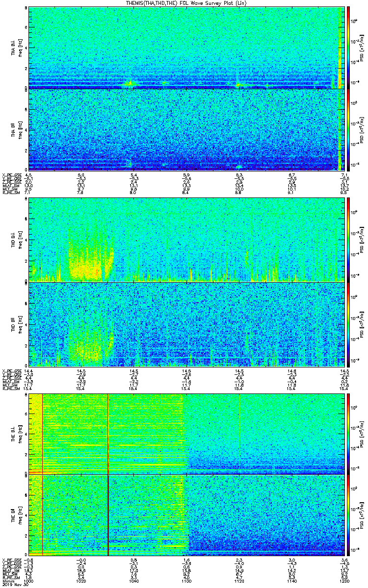Click the THD B-perpendicular spectrogram panel
The width and height of the screenshot is (368, 588).
185,240
